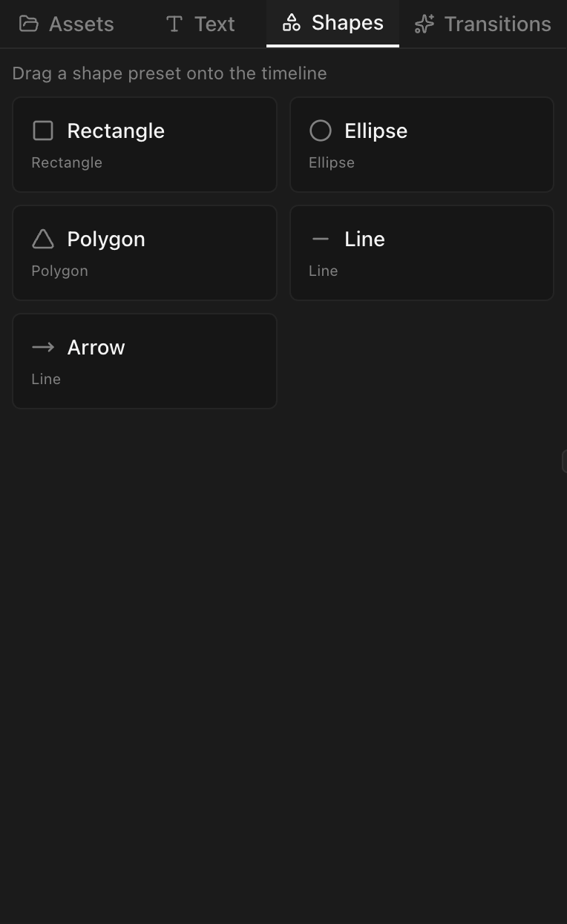Choose the Arrow preset title
Screen dimensions: 567x924
coord(96,347)
